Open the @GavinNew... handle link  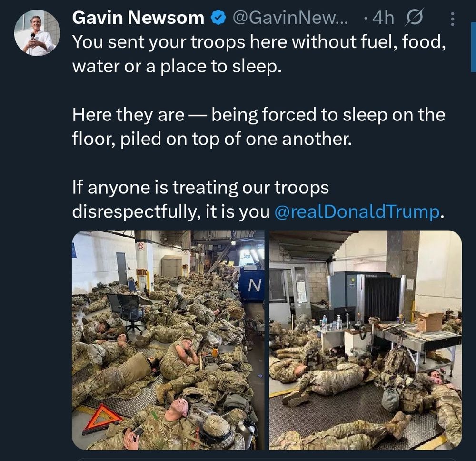pos(291,18)
